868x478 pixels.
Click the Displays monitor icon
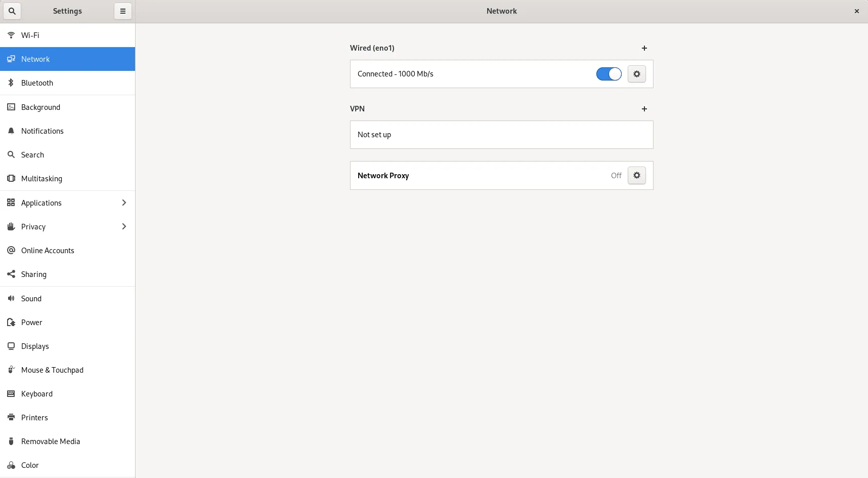(11, 346)
